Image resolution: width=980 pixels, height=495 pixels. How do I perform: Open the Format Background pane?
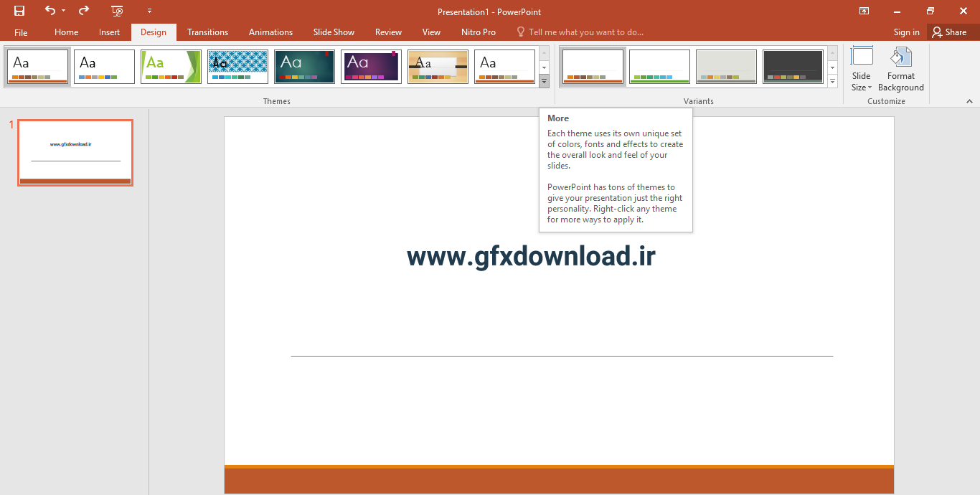pyautogui.click(x=900, y=70)
